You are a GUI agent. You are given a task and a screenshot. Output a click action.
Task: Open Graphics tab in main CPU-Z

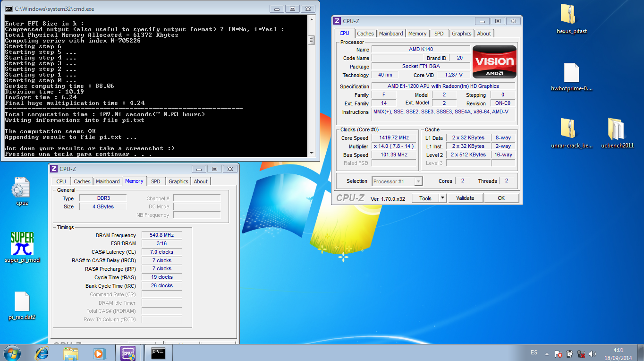pos(461,34)
